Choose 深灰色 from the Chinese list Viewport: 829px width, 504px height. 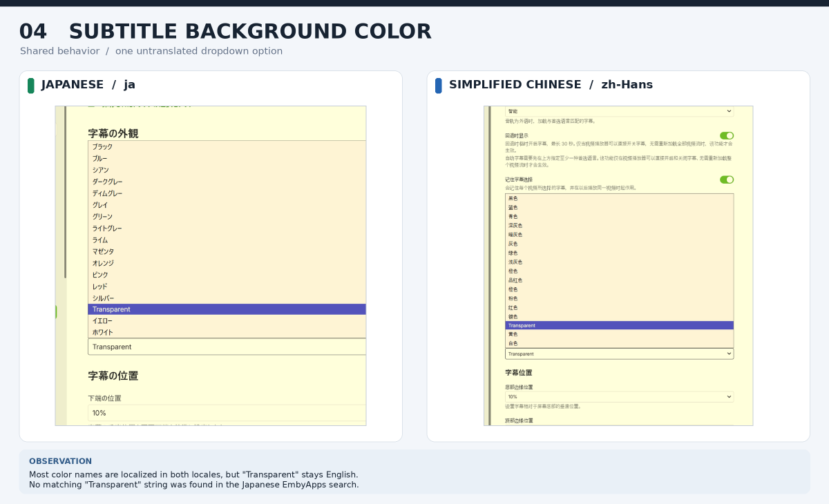click(x=619, y=226)
